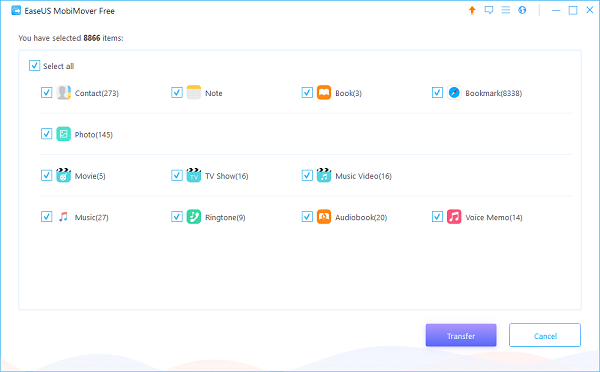The height and width of the screenshot is (372, 600).
Task: Click the Book(3) label
Action: pos(348,93)
